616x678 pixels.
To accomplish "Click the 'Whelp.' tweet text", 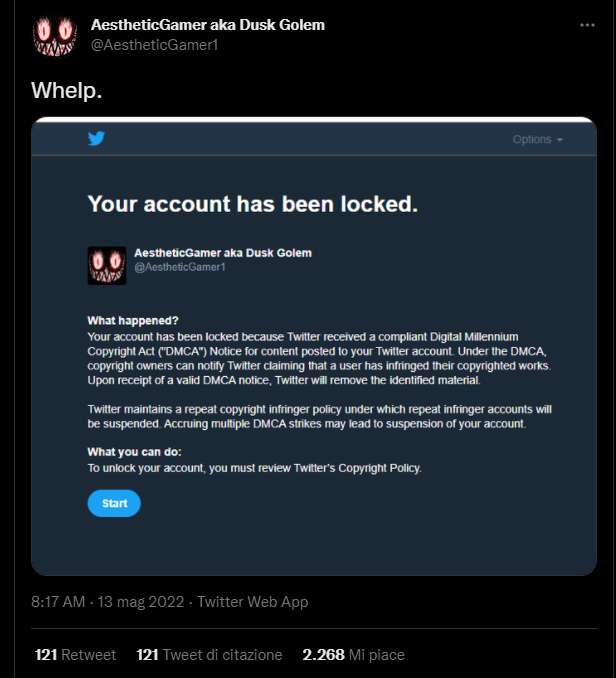I will tap(67, 90).
